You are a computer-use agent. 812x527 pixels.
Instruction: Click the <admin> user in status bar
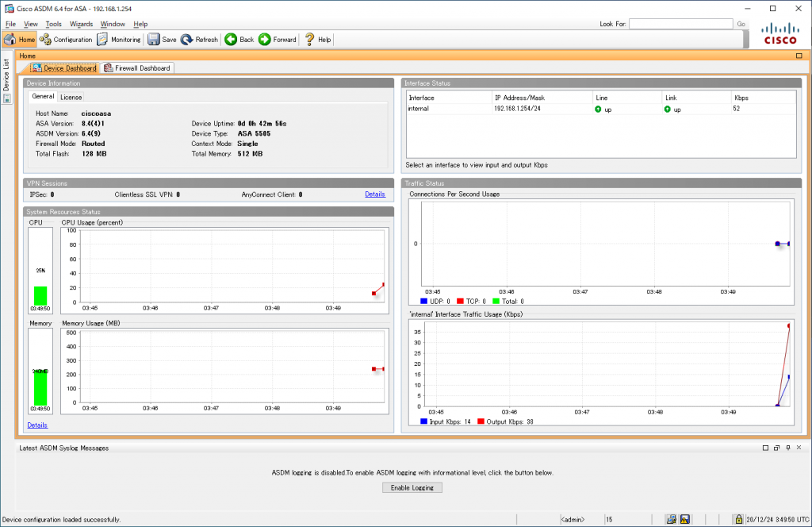point(573,519)
